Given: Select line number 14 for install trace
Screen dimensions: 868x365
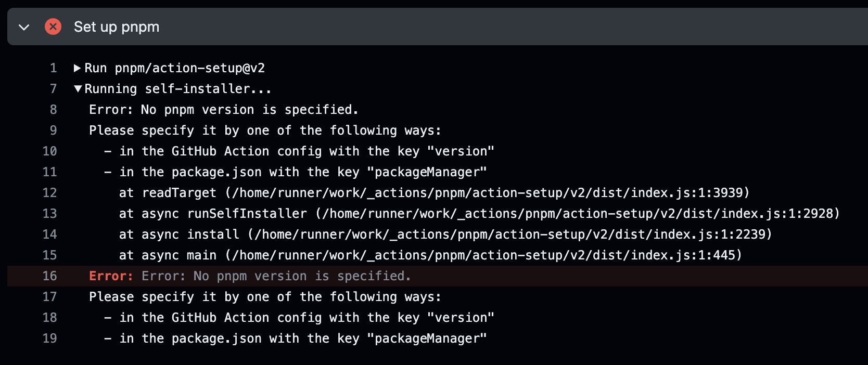Looking at the screenshot, I should coord(50,234).
